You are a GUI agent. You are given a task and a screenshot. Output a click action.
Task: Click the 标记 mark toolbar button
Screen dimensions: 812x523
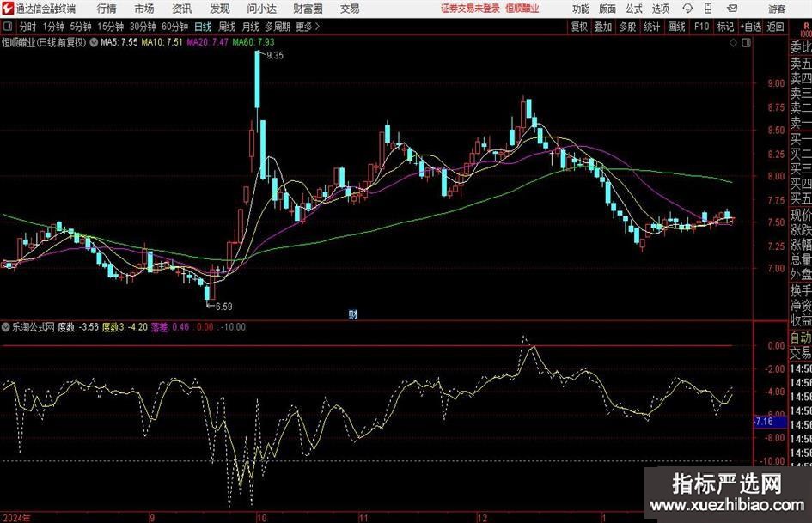click(x=725, y=27)
